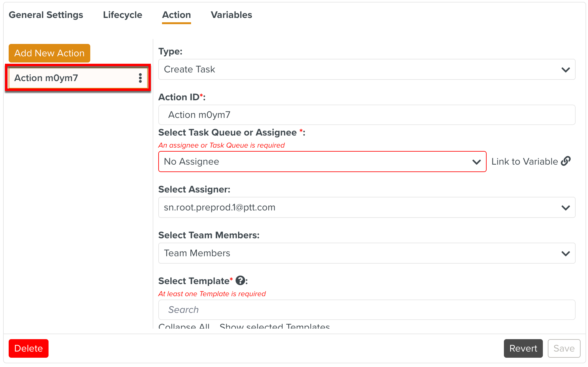The image size is (588, 367).
Task: Click the Save button
Action: point(564,348)
